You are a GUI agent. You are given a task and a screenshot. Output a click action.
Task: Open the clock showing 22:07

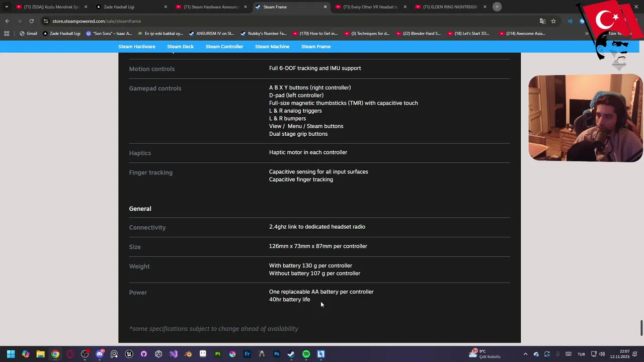[620, 354]
